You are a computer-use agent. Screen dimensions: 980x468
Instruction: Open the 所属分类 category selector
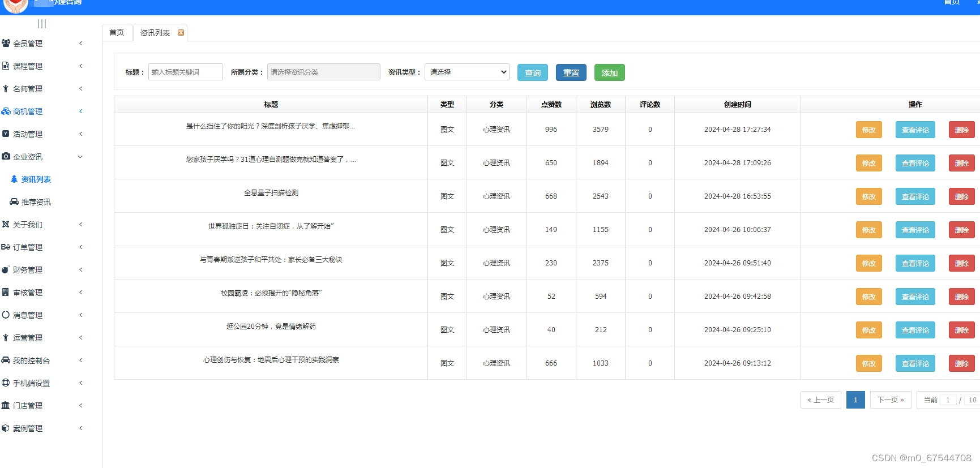click(x=324, y=72)
